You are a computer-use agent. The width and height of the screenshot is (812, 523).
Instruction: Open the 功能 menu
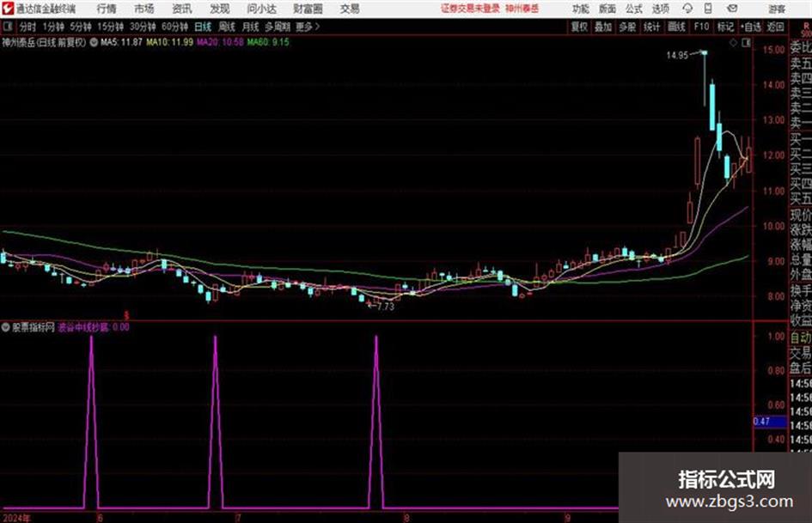[581, 9]
